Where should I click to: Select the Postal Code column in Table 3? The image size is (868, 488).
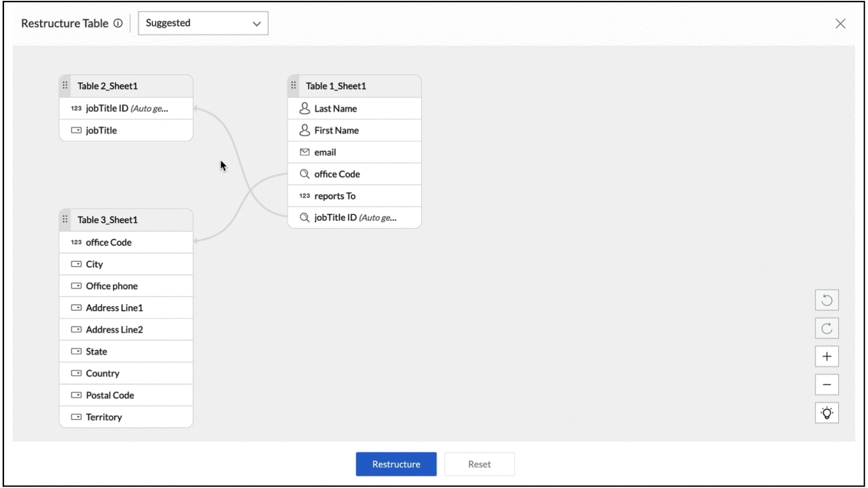(126, 395)
